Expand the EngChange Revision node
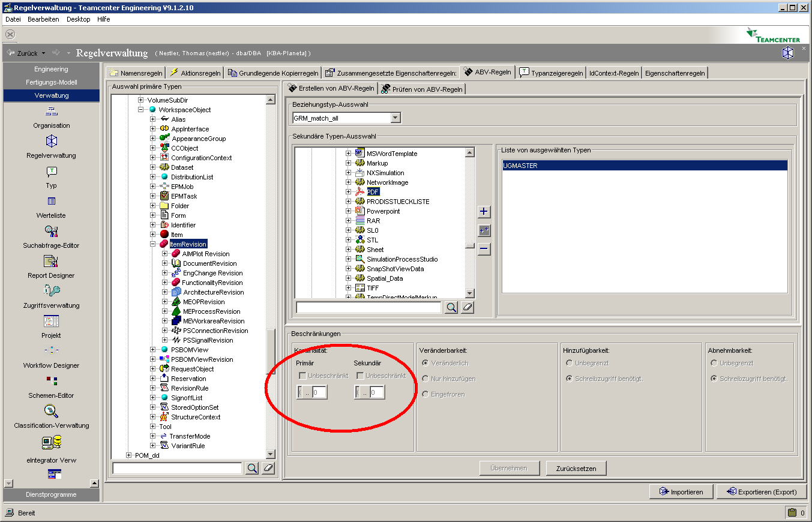Viewport: 812px width, 522px height. click(x=165, y=273)
